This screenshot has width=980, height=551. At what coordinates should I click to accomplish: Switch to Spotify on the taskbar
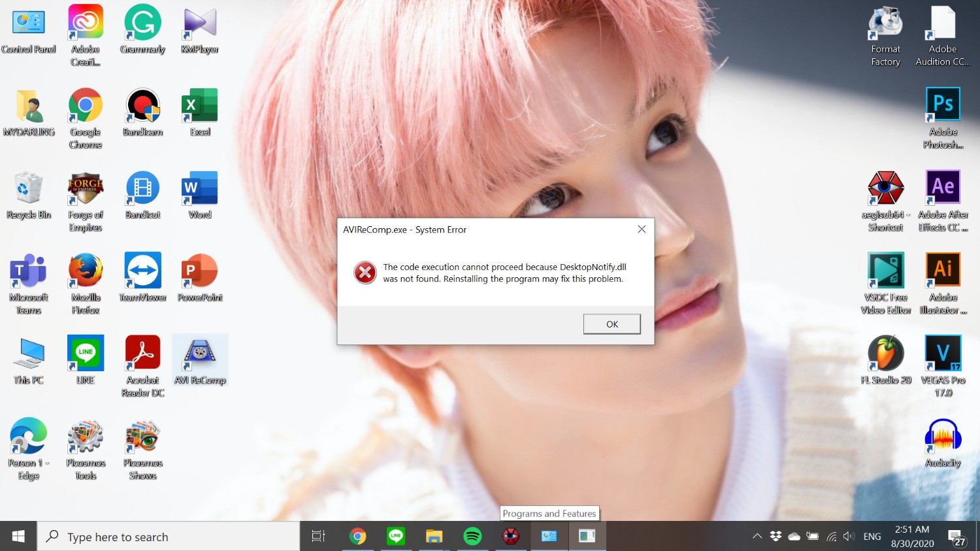(472, 536)
